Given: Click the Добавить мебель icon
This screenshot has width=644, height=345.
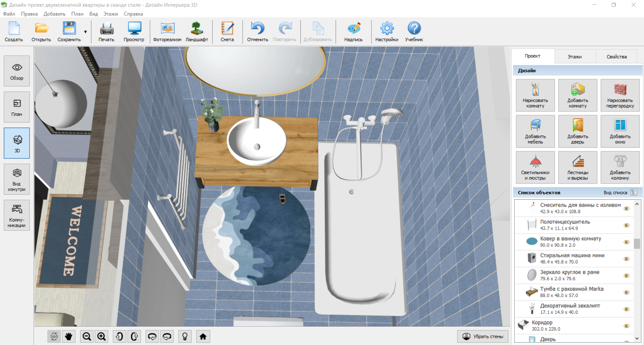Looking at the screenshot, I should click(535, 131).
